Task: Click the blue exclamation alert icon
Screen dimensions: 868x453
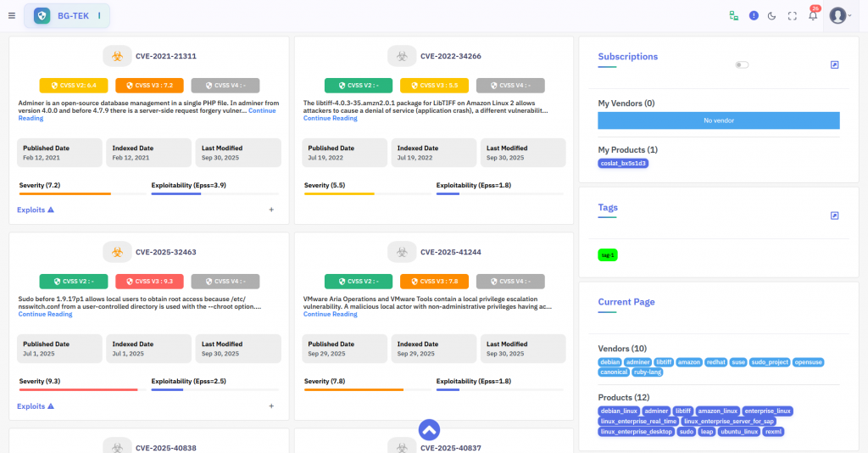Action: coord(754,15)
